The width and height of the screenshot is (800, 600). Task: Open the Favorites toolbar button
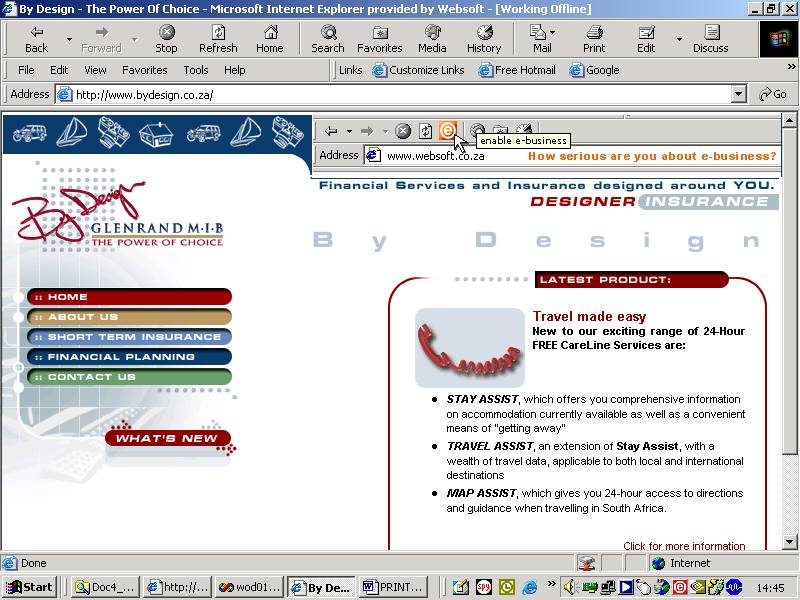coord(380,39)
